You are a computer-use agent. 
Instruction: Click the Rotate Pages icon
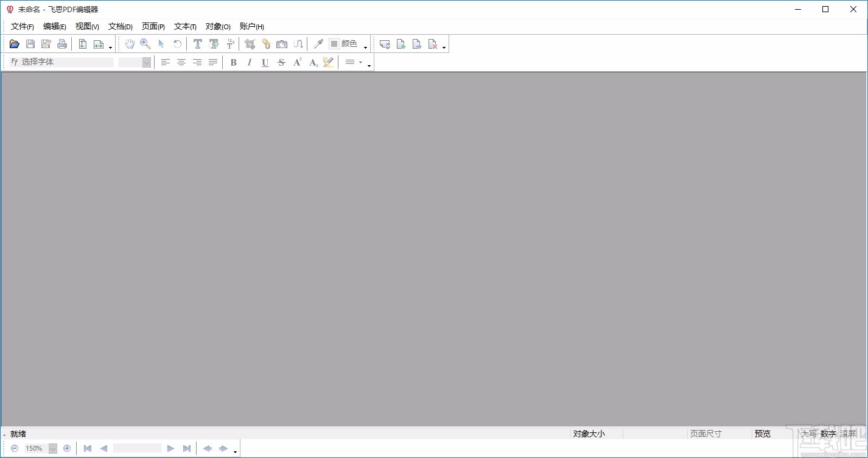(x=385, y=44)
